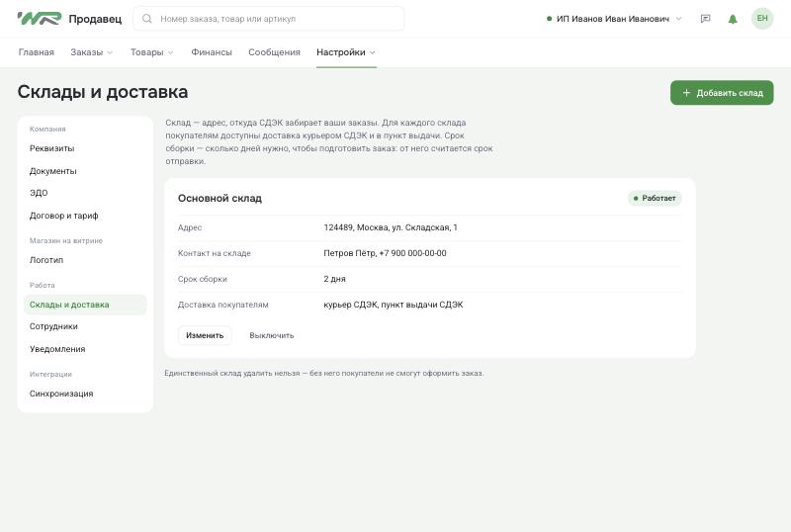Focus the order search field
Viewport: 791px width, 532px height.
(x=268, y=19)
